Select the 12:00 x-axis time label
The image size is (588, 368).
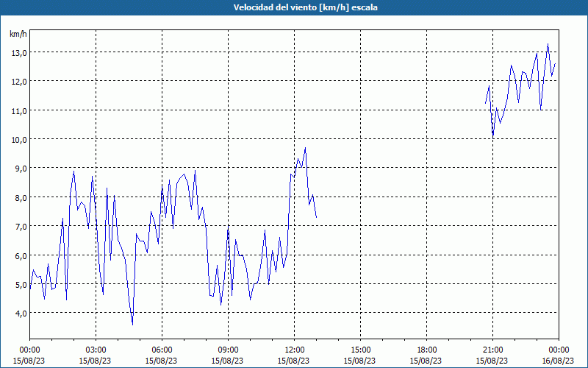295,350
